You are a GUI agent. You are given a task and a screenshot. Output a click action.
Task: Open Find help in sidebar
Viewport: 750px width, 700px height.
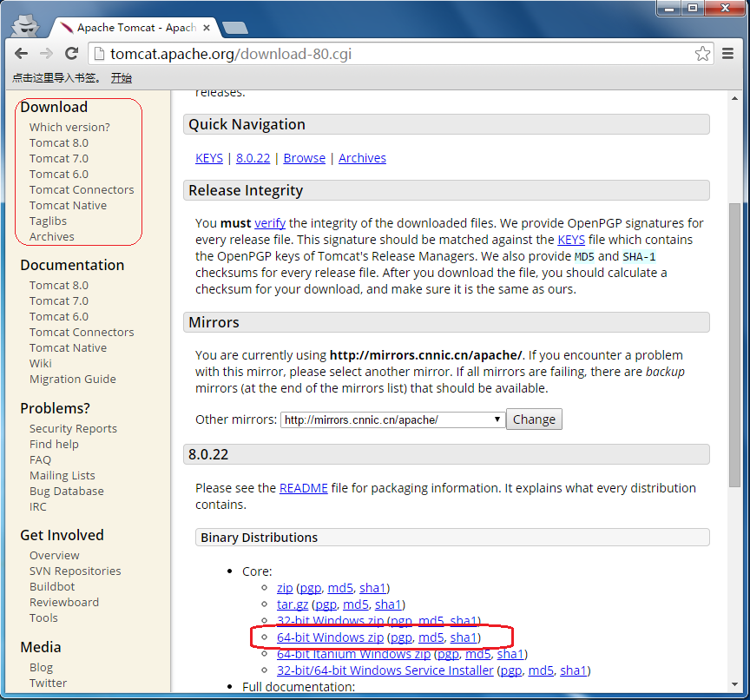54,444
